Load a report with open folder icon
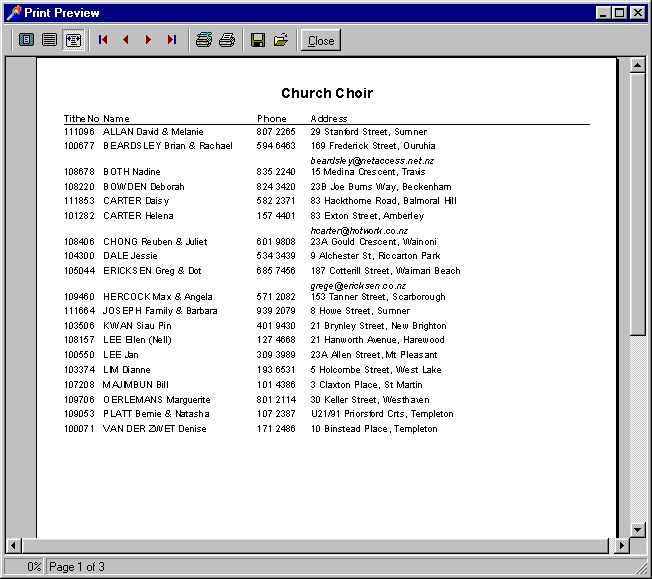Screen dimensions: 652x579 tap(281, 40)
